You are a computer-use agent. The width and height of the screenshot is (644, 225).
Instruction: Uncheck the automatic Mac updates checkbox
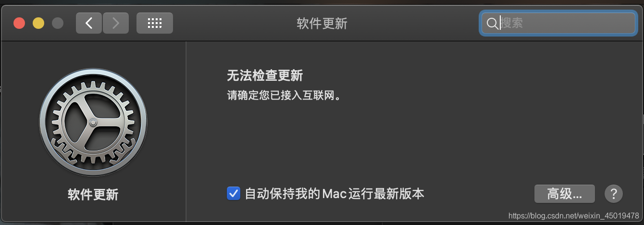click(234, 194)
